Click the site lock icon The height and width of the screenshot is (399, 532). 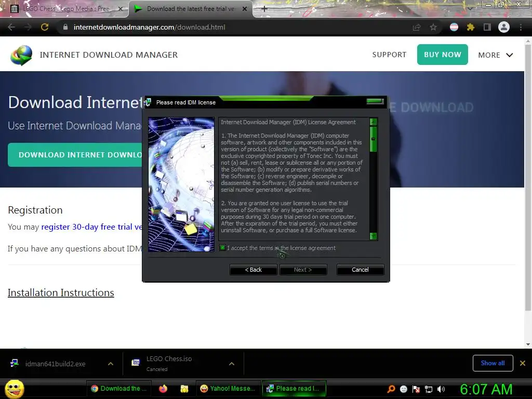point(65,27)
